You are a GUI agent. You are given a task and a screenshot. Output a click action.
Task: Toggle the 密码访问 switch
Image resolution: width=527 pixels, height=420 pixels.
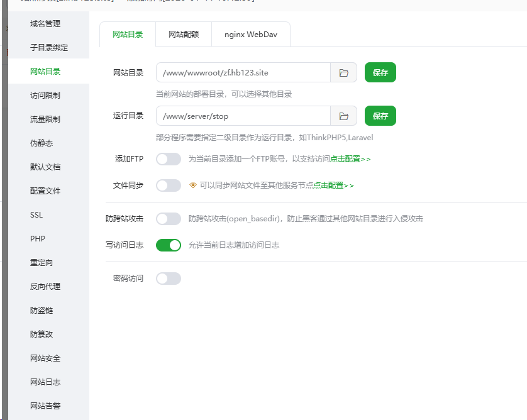[169, 278]
